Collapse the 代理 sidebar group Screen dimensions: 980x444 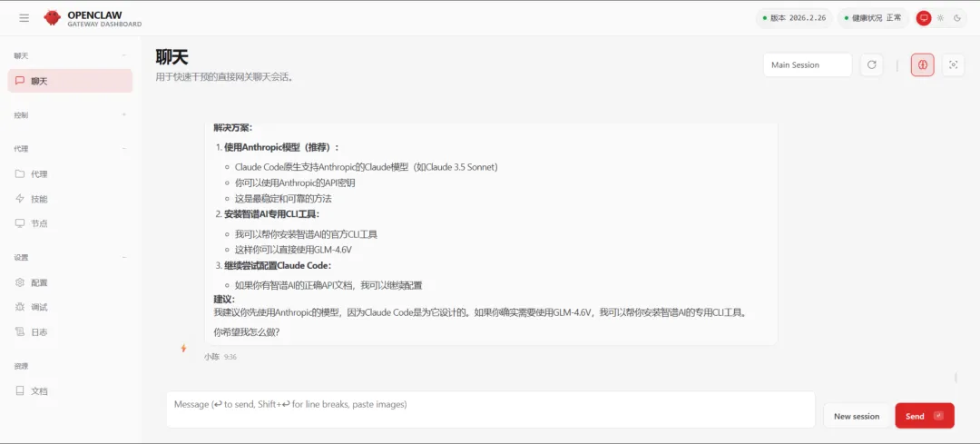click(123, 149)
